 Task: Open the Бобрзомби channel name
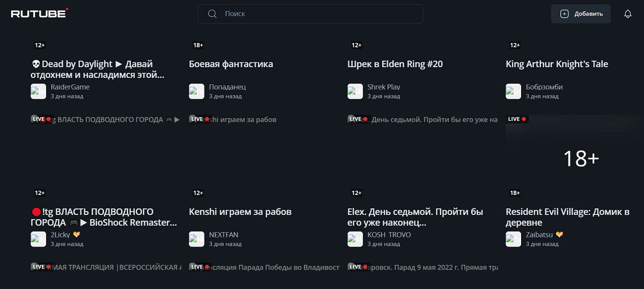pyautogui.click(x=544, y=87)
